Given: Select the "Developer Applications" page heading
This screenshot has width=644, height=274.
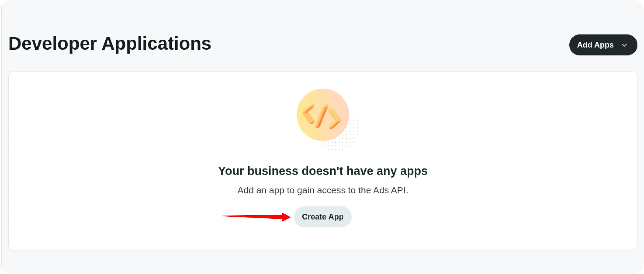Looking at the screenshot, I should [110, 44].
